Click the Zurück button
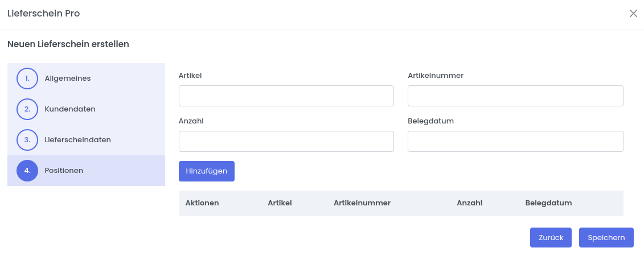This screenshot has height=260, width=644. [x=551, y=238]
